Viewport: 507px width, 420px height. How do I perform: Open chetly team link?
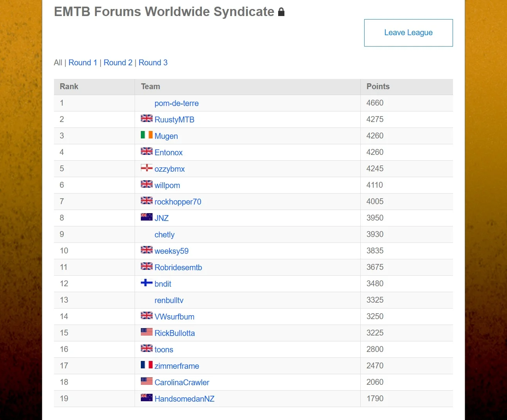pyautogui.click(x=164, y=235)
